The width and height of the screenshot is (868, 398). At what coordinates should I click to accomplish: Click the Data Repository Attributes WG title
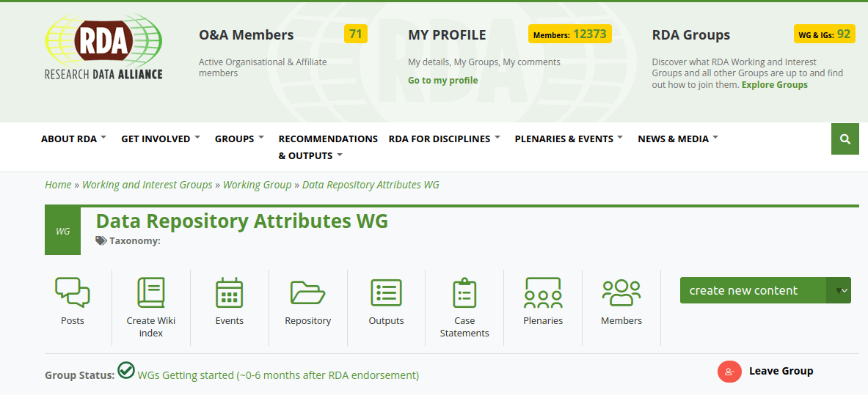(242, 221)
